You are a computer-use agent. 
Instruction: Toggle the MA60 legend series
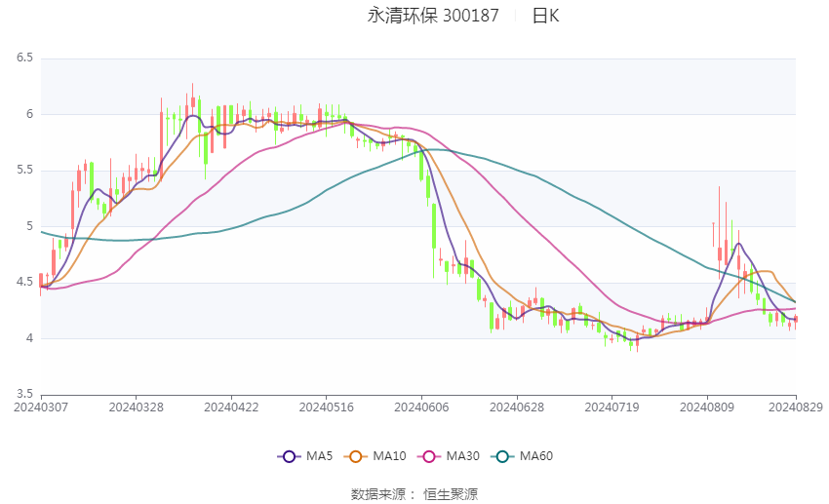(522, 456)
